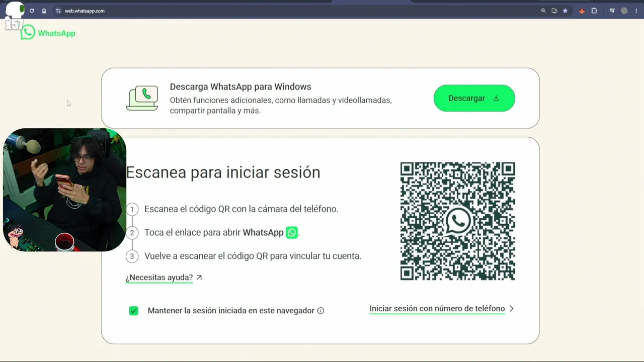Open the MetaMask fox extension
The height and width of the screenshot is (362, 644).
(x=582, y=11)
